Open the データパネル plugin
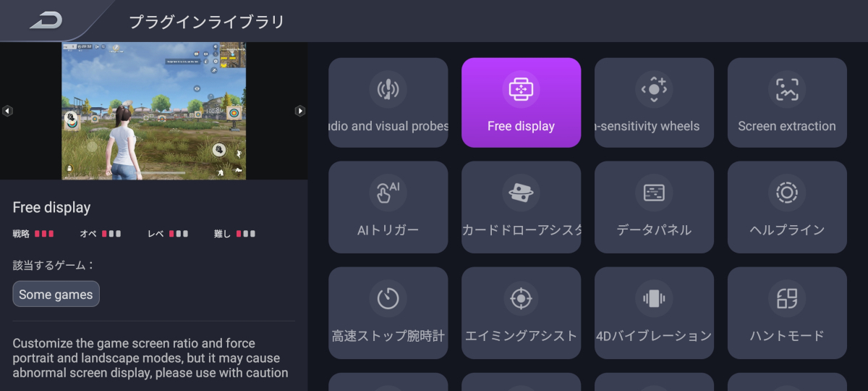The height and width of the screenshot is (391, 868). coord(654,207)
